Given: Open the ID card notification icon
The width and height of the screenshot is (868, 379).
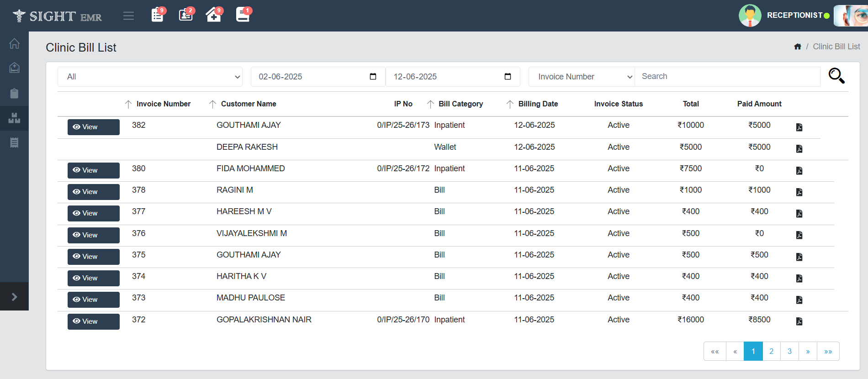Looking at the screenshot, I should 186,15.
